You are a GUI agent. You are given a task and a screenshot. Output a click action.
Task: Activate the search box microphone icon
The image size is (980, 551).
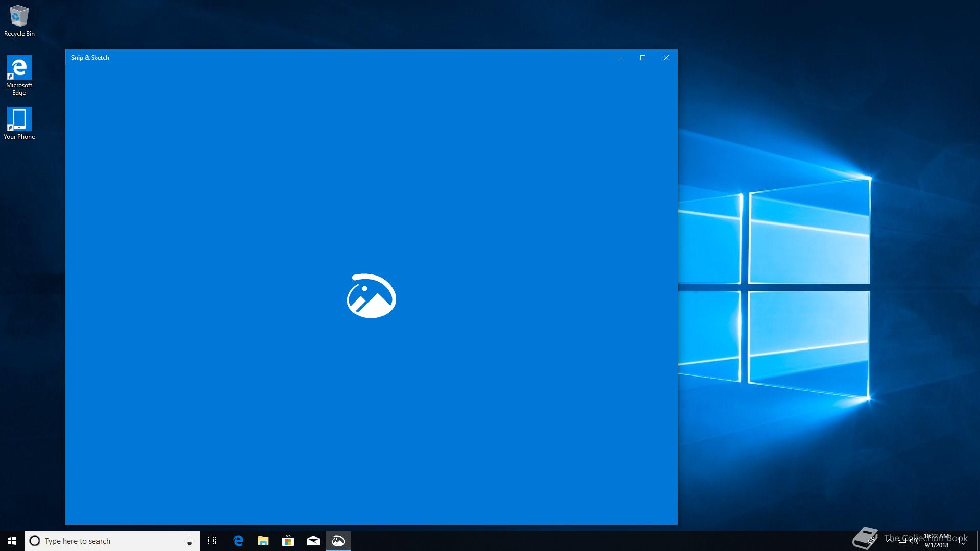click(189, 541)
